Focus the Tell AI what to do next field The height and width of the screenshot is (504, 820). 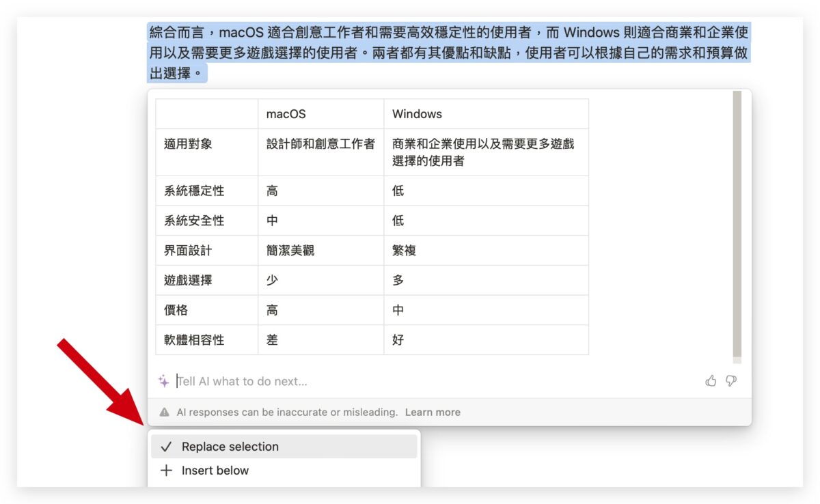coord(437,381)
